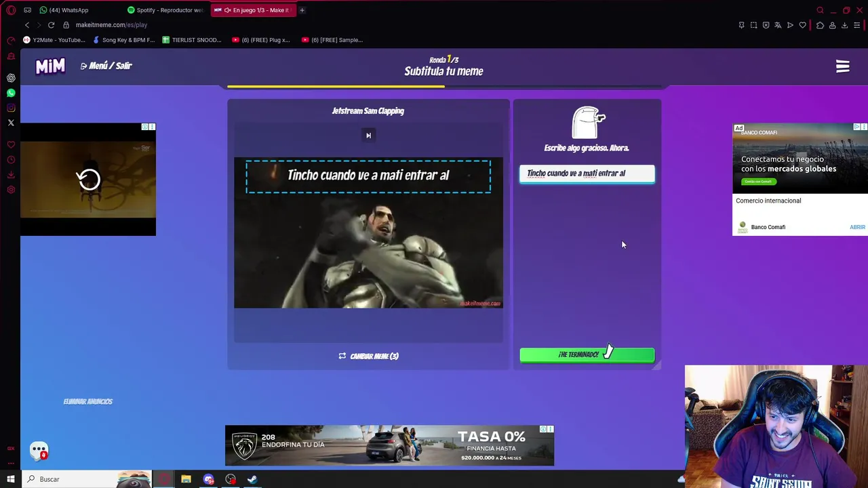Click Cambiar meme (3) button
Screen dimensions: 868x488
coord(368,356)
